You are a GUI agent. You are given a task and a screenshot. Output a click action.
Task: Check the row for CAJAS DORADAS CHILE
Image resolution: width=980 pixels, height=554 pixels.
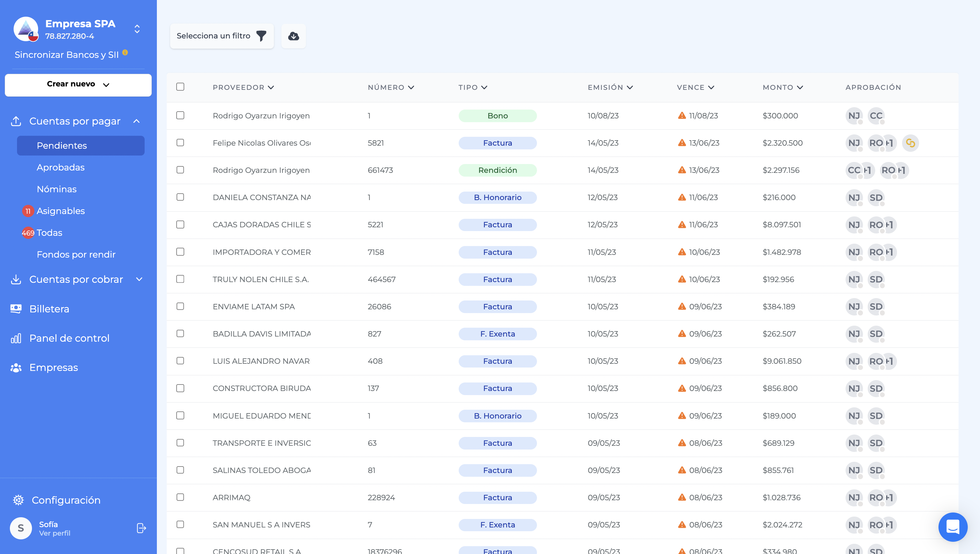coord(180,225)
